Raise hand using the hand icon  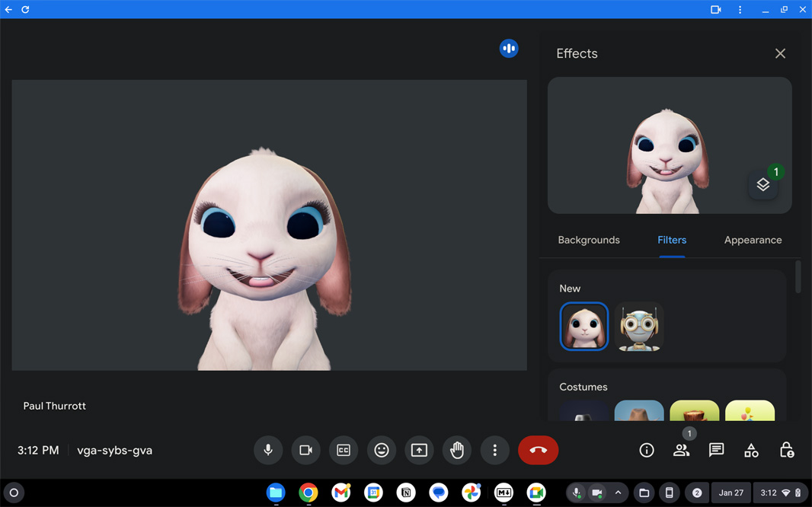tap(457, 450)
